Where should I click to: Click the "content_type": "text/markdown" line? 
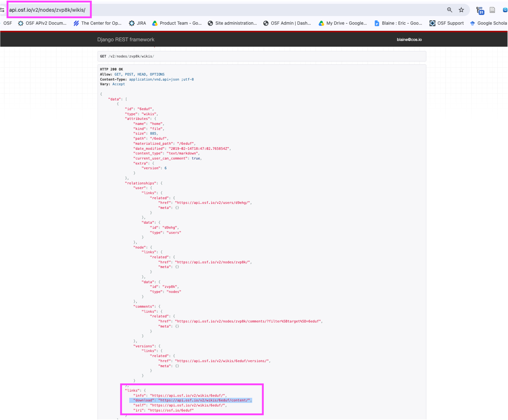(x=166, y=153)
